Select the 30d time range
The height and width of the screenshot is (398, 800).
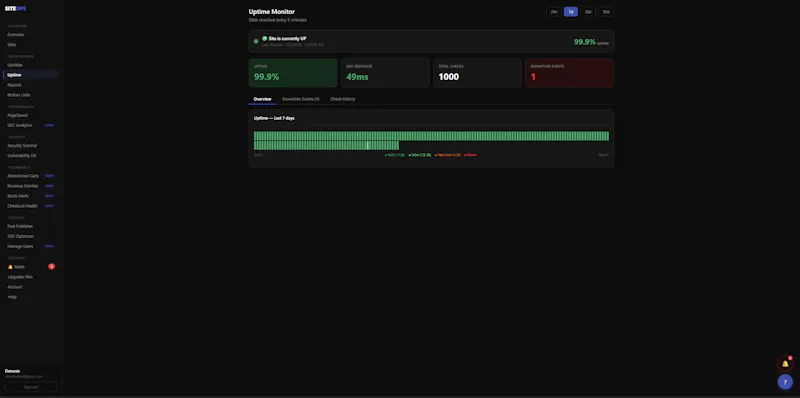point(588,12)
